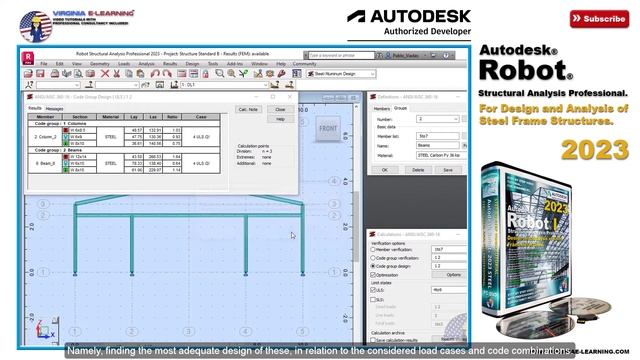This screenshot has width=640, height=360.
Task: Click the Undo arrow icon
Action: coord(155,74)
